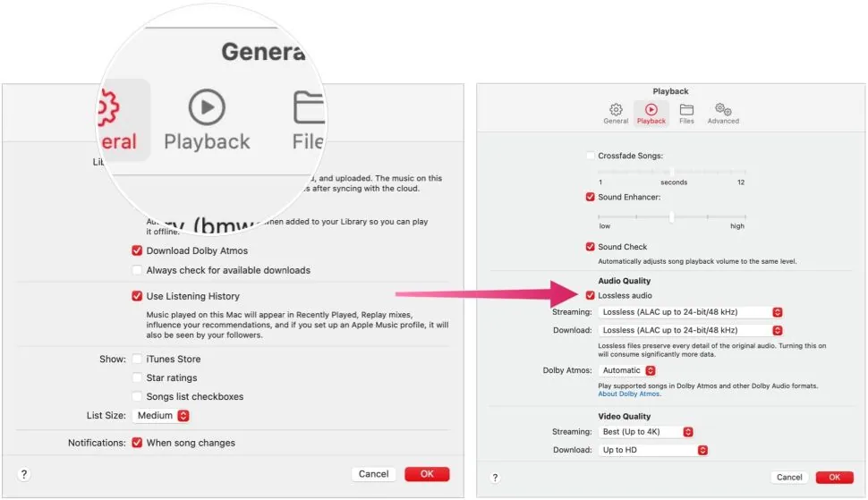
Task: Click help question mark in General window
Action: click(24, 474)
